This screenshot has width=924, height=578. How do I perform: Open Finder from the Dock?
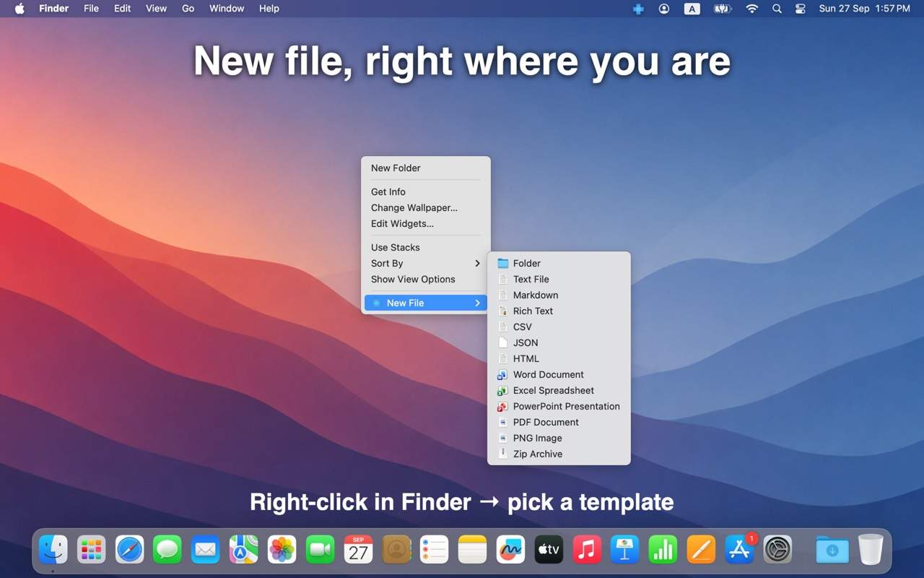click(53, 550)
